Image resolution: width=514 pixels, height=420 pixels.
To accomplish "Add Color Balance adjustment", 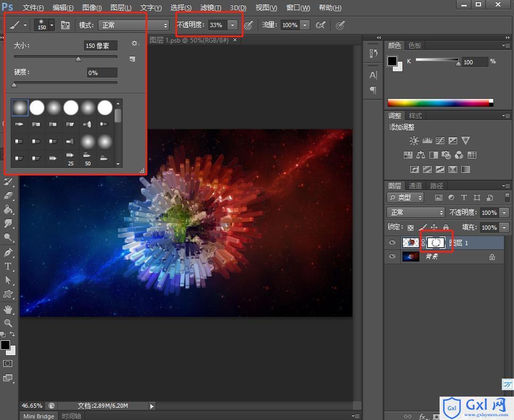I will point(420,155).
